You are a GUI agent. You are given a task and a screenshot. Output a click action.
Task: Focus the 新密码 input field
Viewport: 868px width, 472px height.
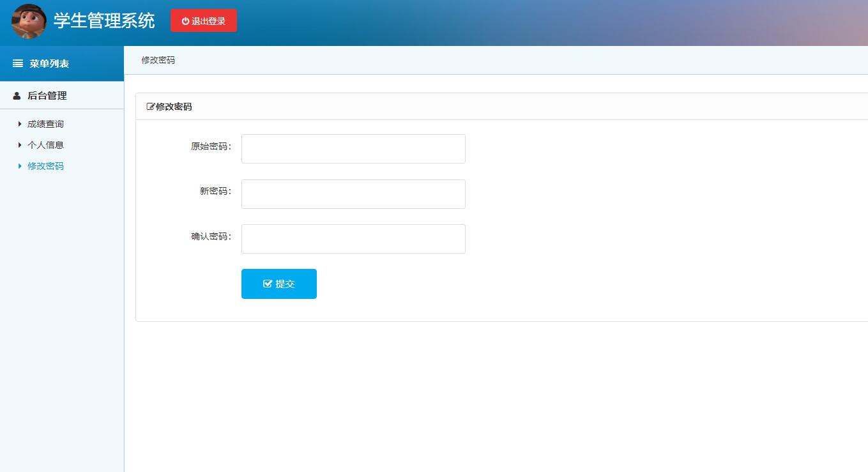coord(353,194)
